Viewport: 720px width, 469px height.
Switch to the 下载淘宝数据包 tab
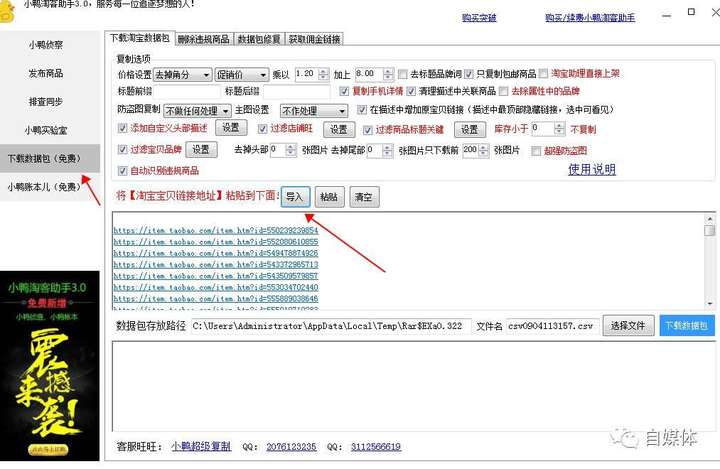coord(140,38)
